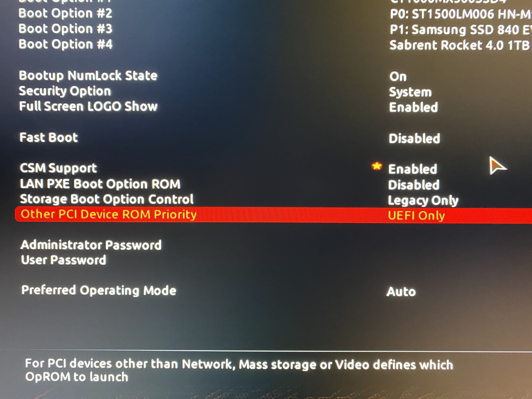The width and height of the screenshot is (532, 399).
Task: Toggle Full Screen LOGO Show Enabled value
Action: coord(413,107)
